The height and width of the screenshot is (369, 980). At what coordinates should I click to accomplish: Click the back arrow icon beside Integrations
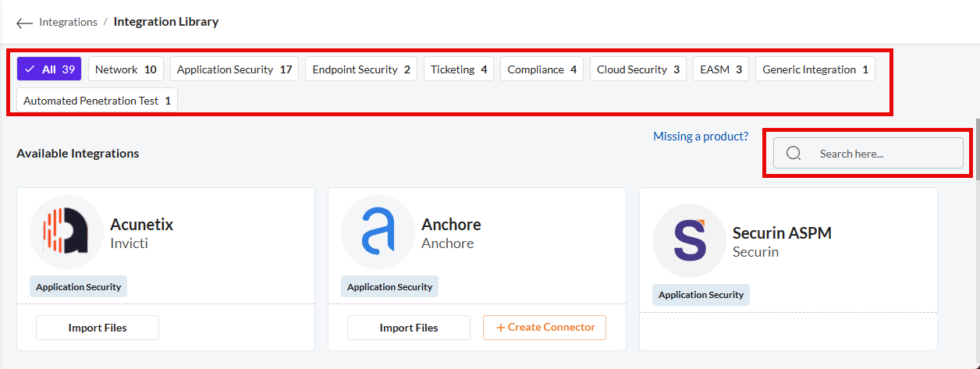(x=24, y=23)
